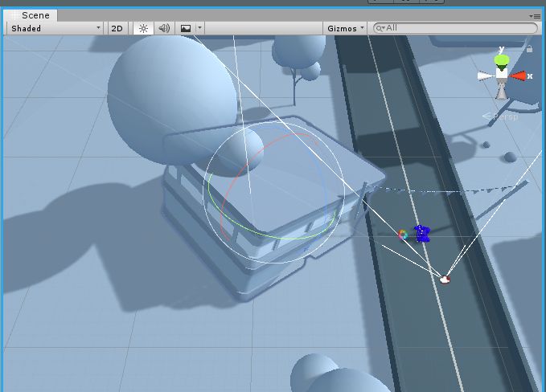The image size is (546, 392).
Task: Click gray bottom axis gizmo cone
Action: 502,92
